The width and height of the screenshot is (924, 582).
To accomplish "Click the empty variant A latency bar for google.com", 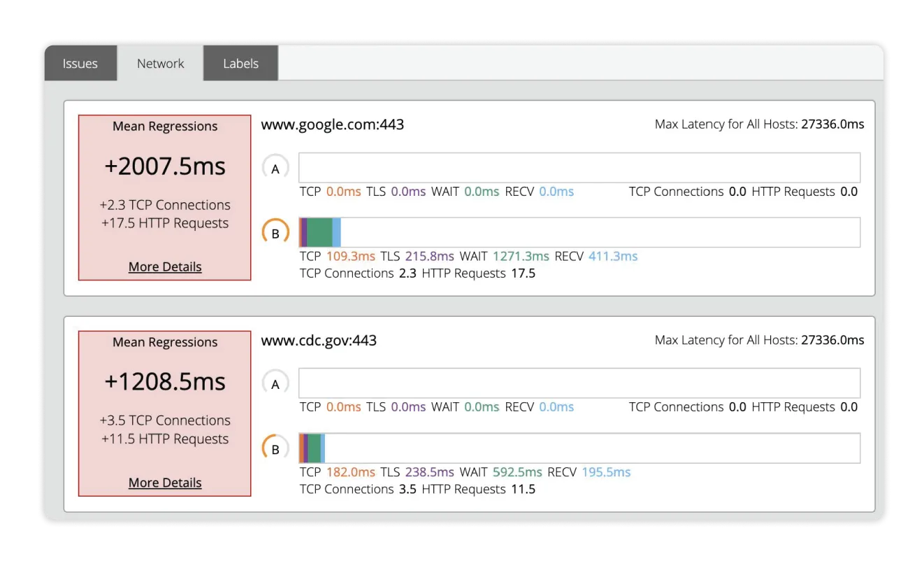I will coord(579,167).
